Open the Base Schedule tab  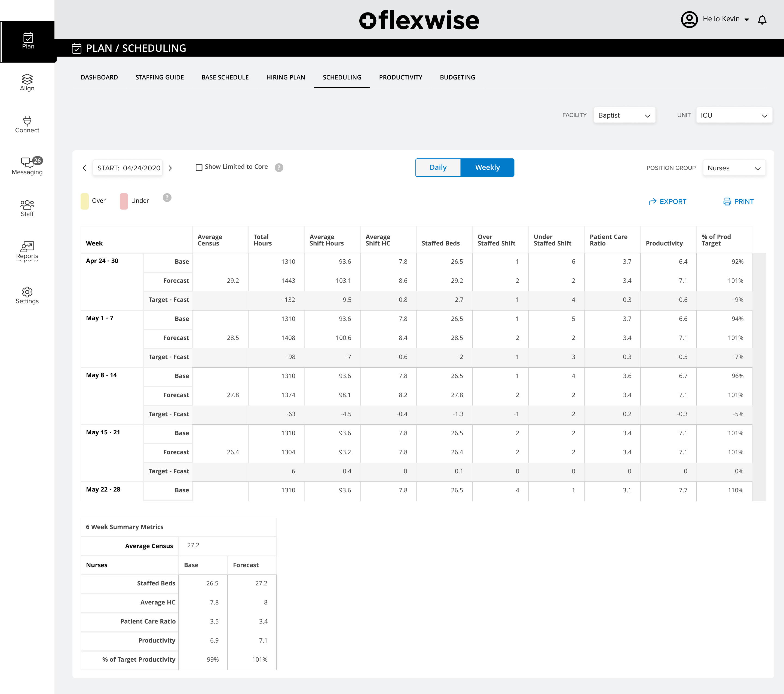(225, 78)
